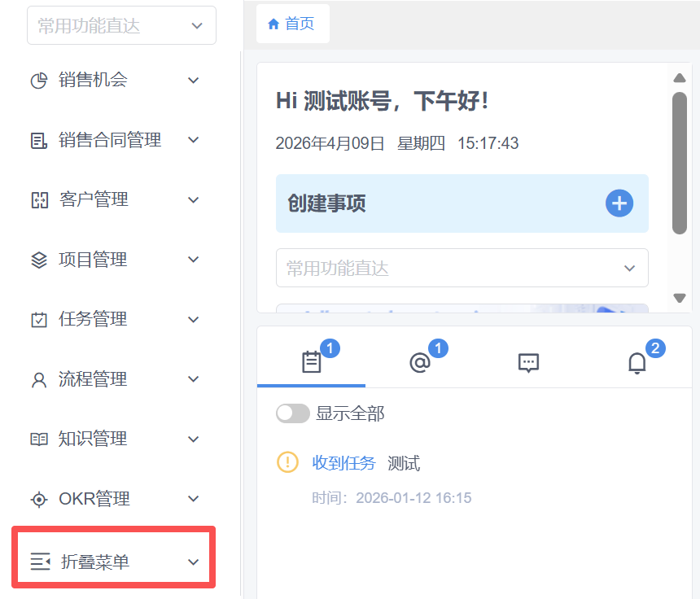Click the person icon beside 流程管理
The width and height of the screenshot is (700, 599).
39,380
